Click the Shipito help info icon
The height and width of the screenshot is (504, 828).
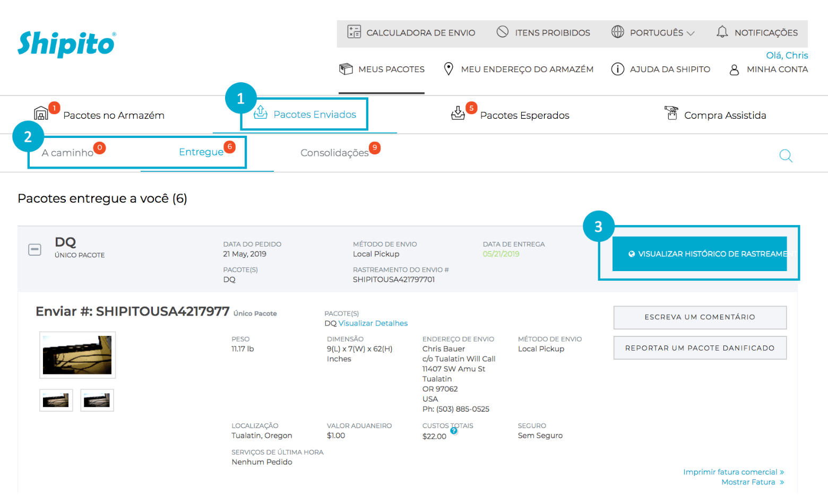coord(618,69)
